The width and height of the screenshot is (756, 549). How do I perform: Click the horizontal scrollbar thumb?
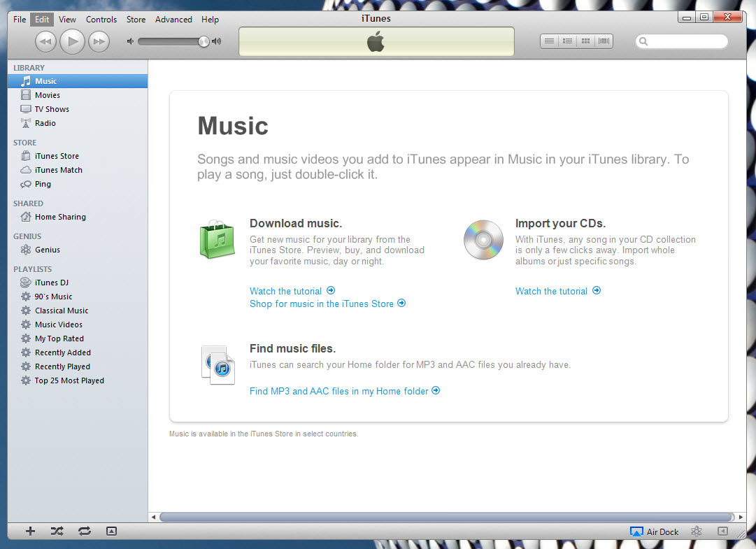pyautogui.click(x=446, y=518)
